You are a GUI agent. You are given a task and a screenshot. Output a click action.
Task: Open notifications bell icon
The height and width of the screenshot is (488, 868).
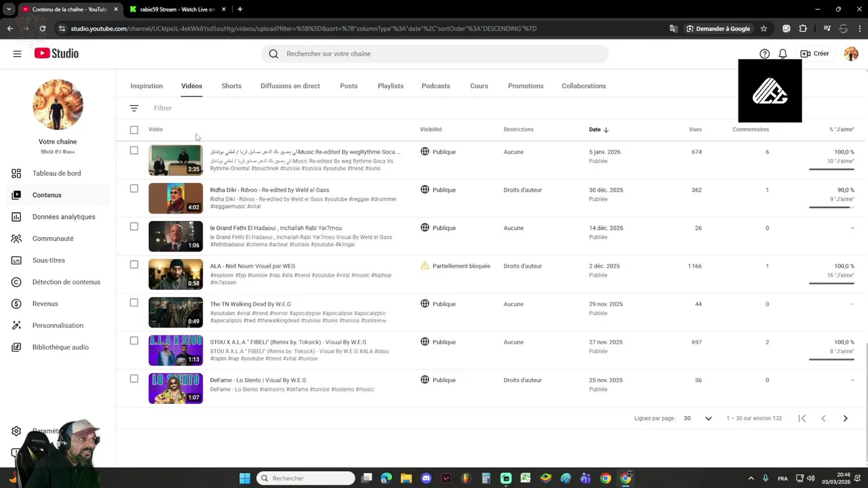click(x=783, y=54)
